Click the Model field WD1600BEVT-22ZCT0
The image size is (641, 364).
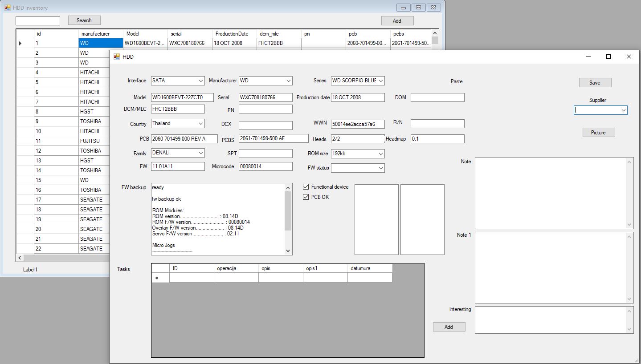183,97
